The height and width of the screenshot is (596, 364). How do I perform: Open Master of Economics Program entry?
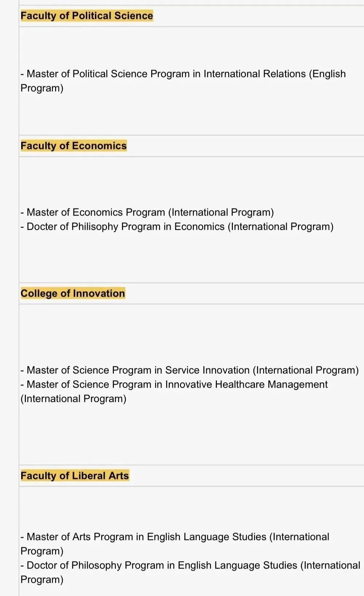pos(147,212)
